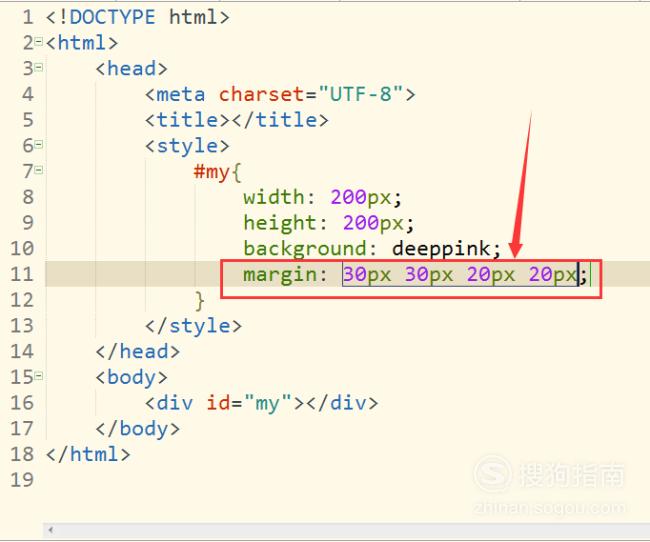The height and width of the screenshot is (542, 650).
Task: Click the opening head tag text on line 3
Action: [x=131, y=69]
